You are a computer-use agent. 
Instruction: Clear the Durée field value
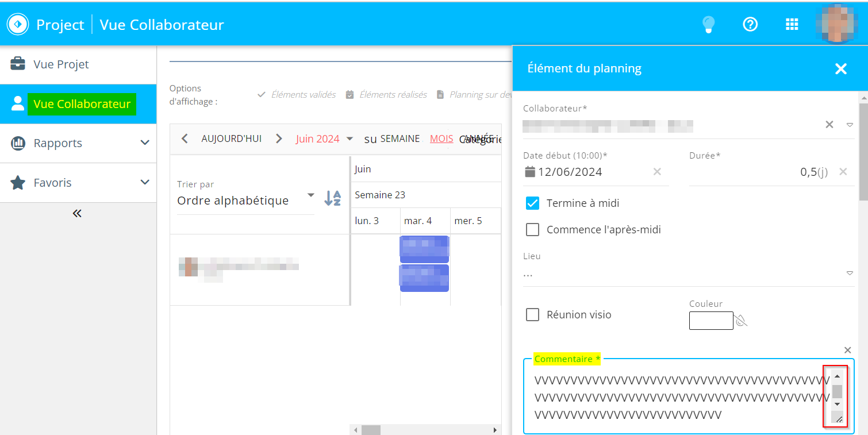tap(843, 172)
